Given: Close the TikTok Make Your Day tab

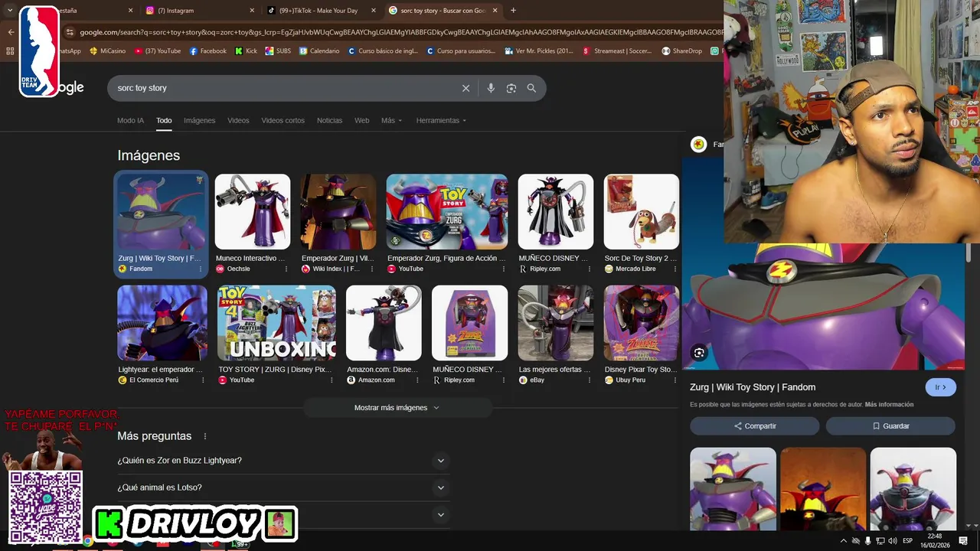Looking at the screenshot, I should [x=374, y=11].
